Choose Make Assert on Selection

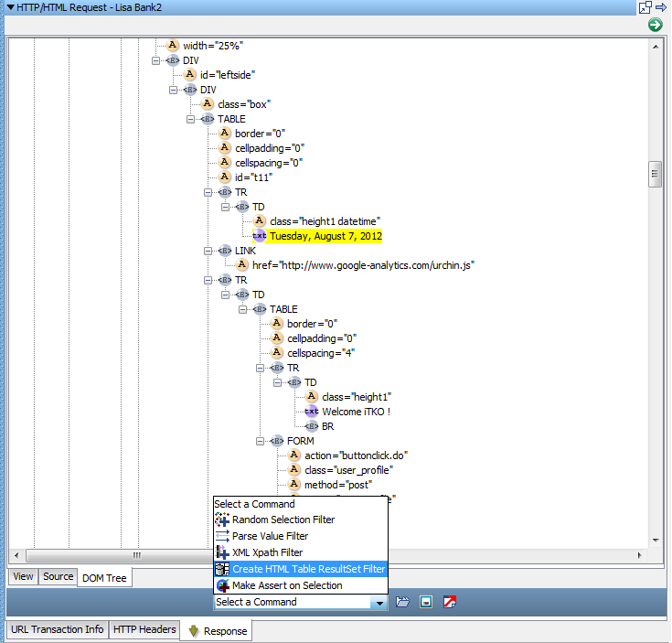pos(301,585)
